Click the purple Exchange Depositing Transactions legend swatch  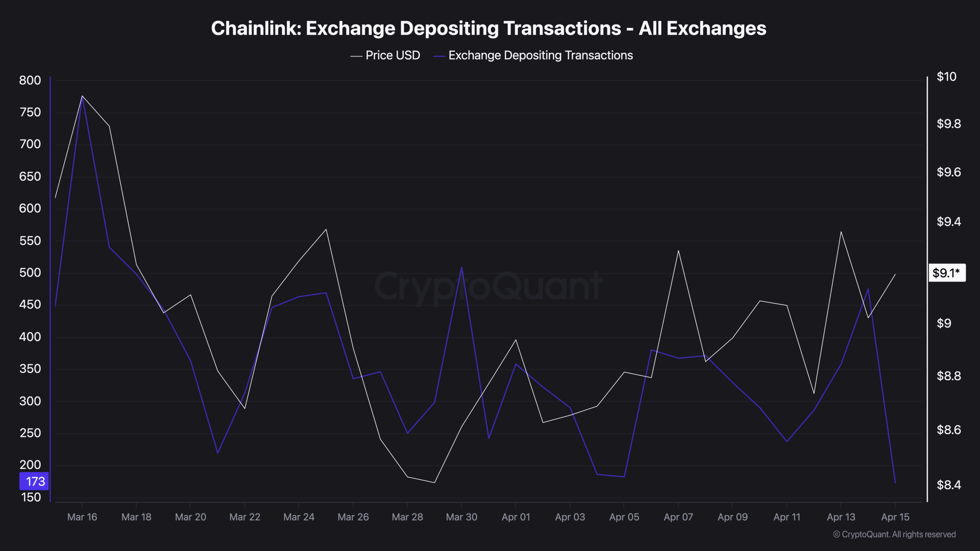(439, 56)
